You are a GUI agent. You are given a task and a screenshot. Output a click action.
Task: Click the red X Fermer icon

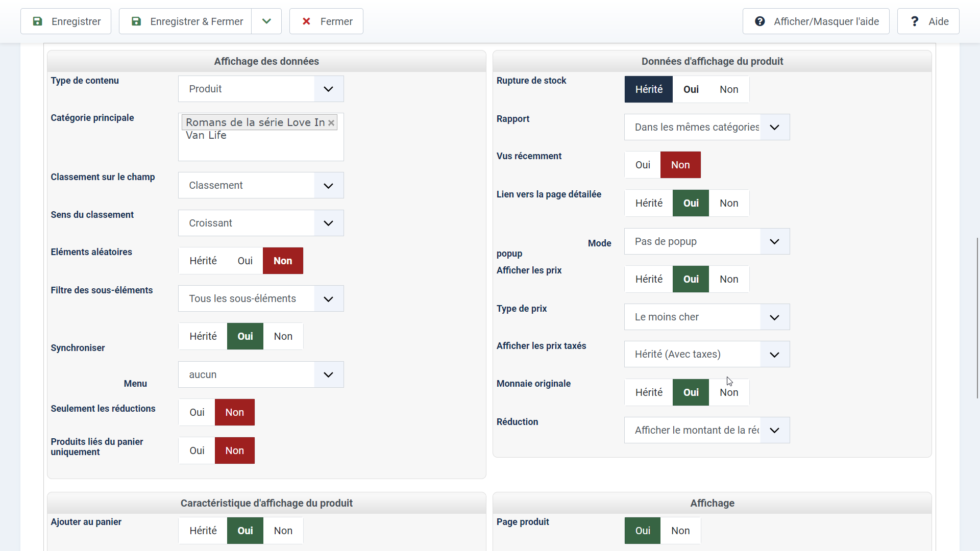(306, 21)
